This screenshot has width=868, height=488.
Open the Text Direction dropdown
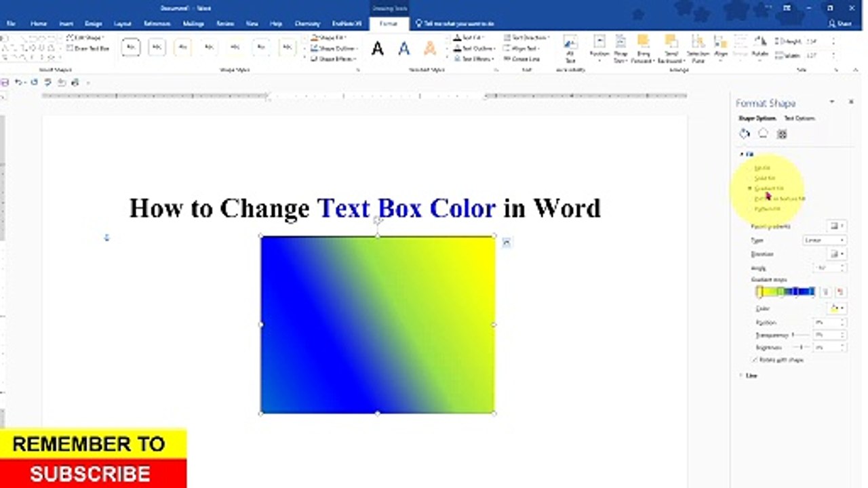527,38
